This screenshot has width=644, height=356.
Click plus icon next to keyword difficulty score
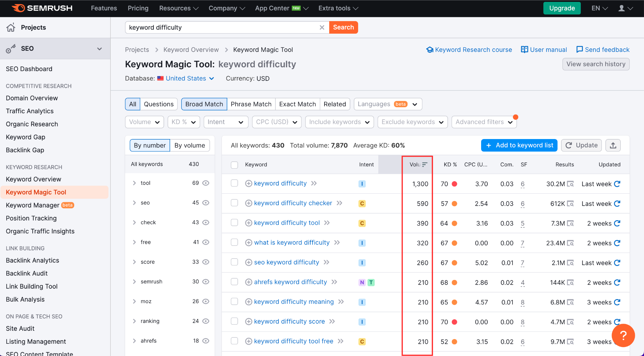tap(248, 321)
